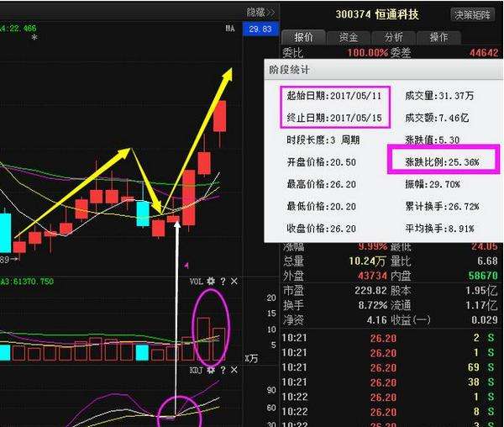The width and height of the screenshot is (504, 427).
Task: Click the VOL indicator help question mark
Action: [223, 281]
